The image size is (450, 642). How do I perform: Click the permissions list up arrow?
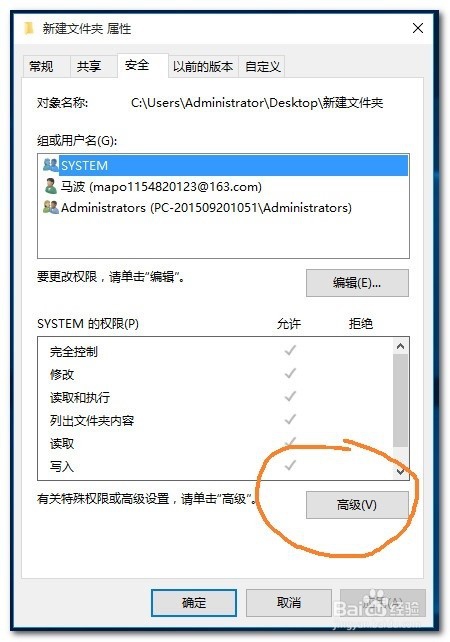click(x=400, y=346)
